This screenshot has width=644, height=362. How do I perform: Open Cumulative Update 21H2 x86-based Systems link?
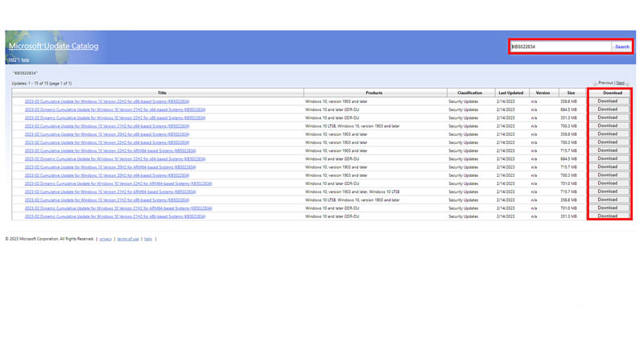click(x=107, y=200)
